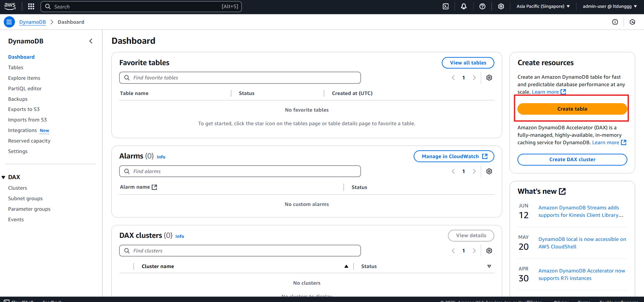Open Alarms preferences gear
644x302 pixels.
[x=489, y=171]
